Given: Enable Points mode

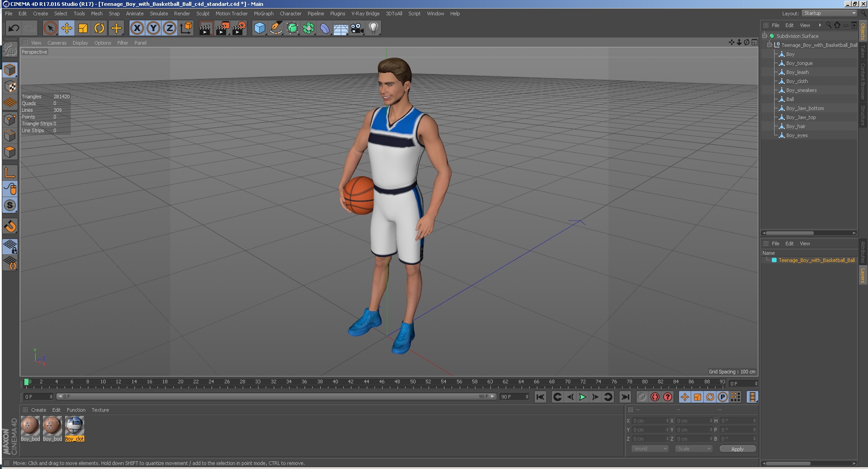Looking at the screenshot, I should [x=10, y=120].
